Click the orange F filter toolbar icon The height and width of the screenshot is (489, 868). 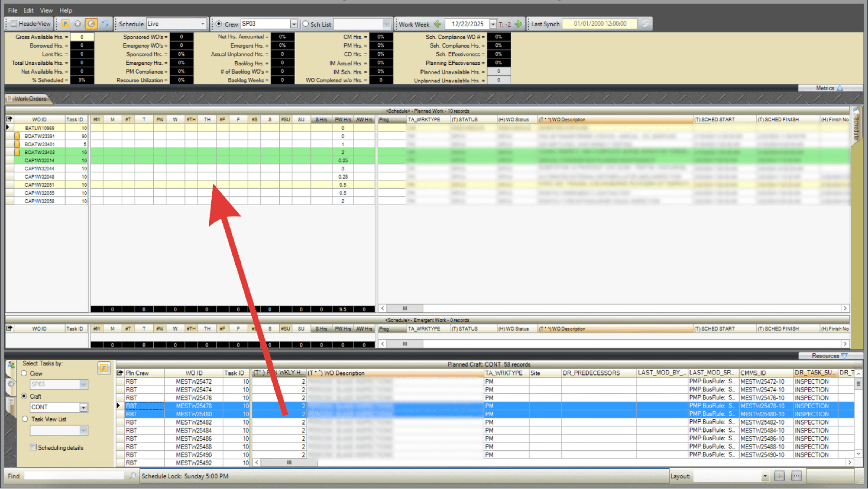click(65, 24)
